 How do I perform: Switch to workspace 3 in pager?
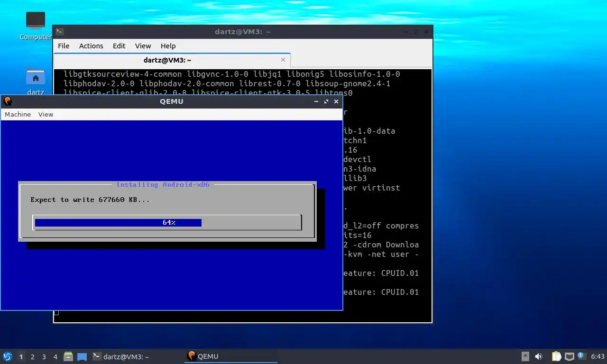(x=44, y=357)
